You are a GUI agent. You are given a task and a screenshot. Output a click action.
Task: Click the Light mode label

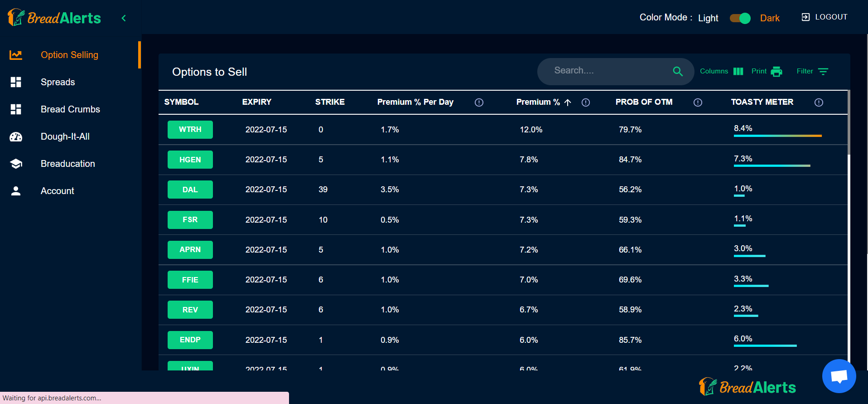pyautogui.click(x=708, y=18)
